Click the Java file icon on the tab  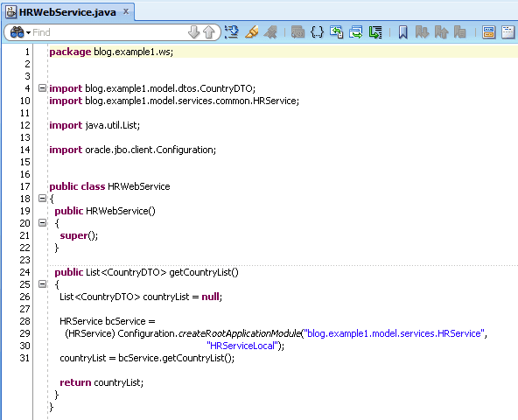[11, 12]
